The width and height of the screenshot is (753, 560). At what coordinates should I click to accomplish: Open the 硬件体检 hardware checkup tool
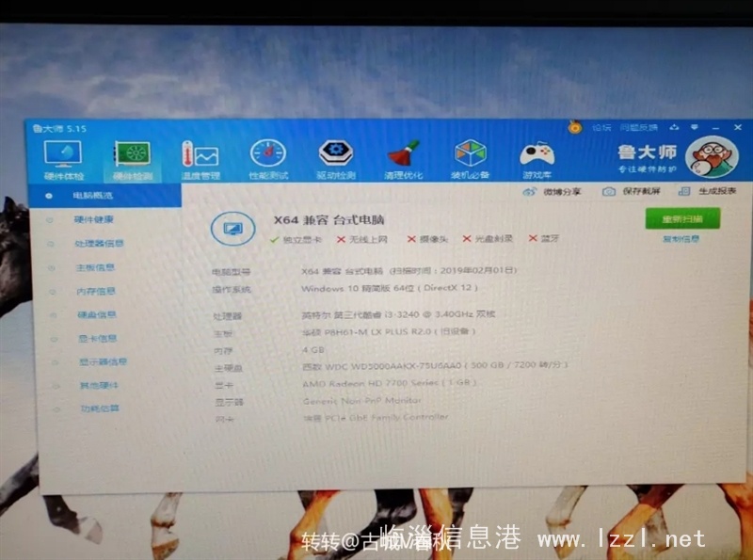pos(63,160)
